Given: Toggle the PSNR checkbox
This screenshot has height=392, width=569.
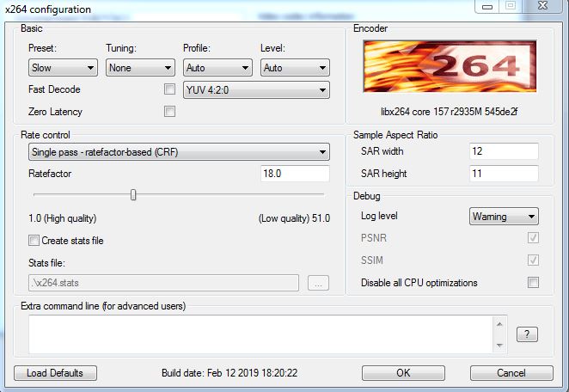Looking at the screenshot, I should click(x=533, y=238).
